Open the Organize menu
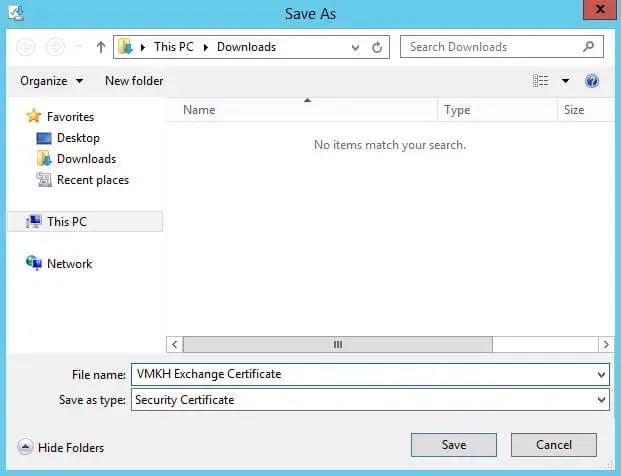Viewport: 621px width, 476px height. tap(52, 81)
